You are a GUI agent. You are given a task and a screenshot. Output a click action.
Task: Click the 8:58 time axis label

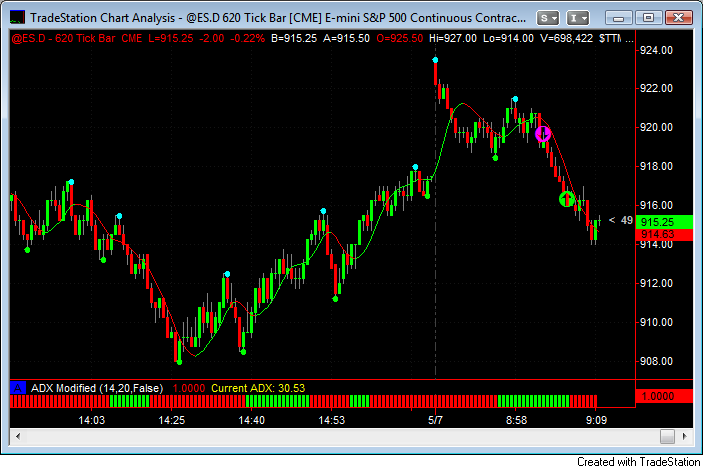pos(516,420)
